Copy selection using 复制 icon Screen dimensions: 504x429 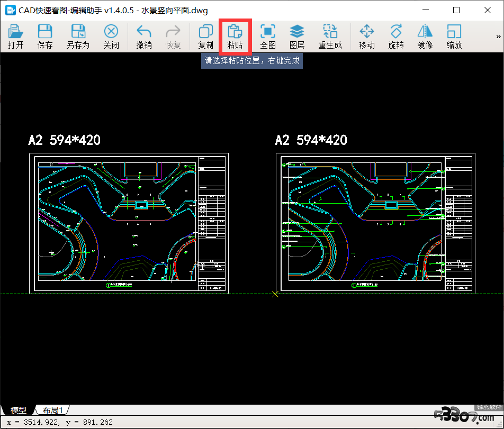pyautogui.click(x=206, y=36)
